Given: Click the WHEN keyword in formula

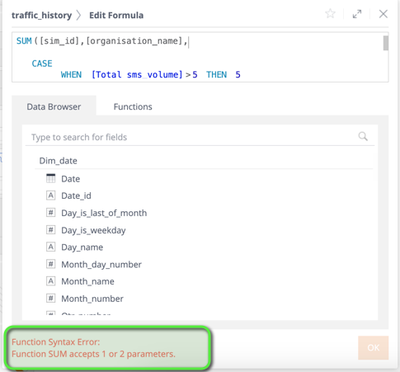Looking at the screenshot, I should pos(71,75).
